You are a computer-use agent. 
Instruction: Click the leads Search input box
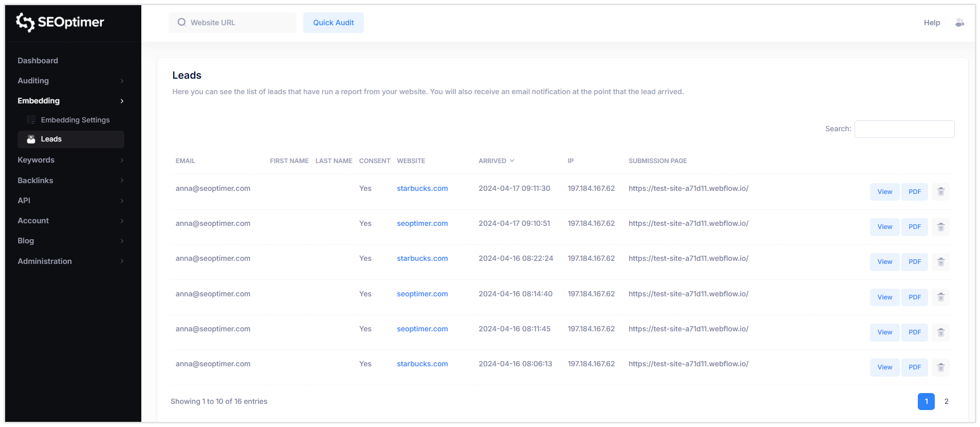tap(904, 129)
